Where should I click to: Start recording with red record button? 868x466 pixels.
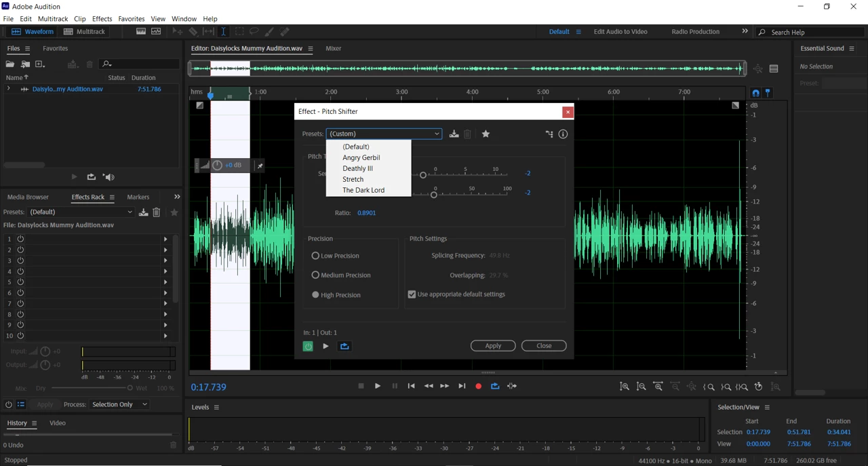[x=478, y=386]
